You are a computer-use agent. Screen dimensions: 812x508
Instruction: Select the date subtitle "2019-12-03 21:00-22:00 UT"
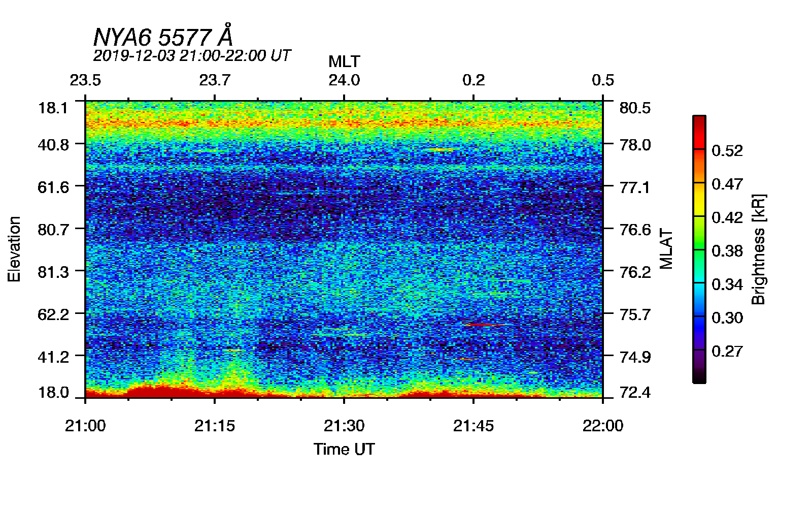point(192,55)
